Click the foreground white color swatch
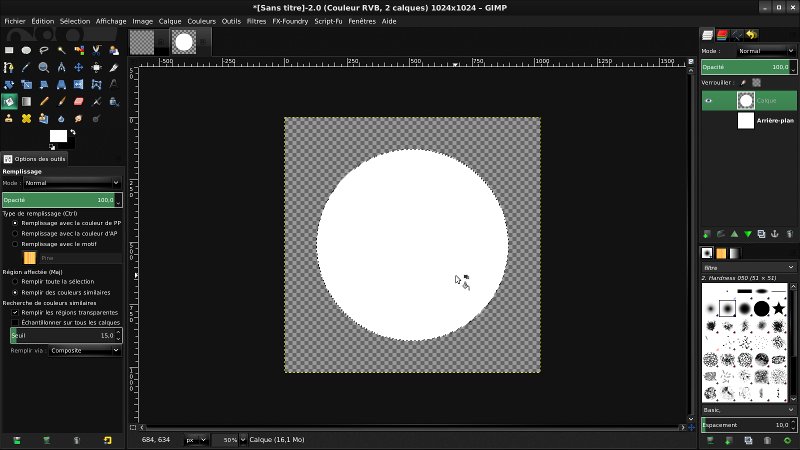 [58, 136]
